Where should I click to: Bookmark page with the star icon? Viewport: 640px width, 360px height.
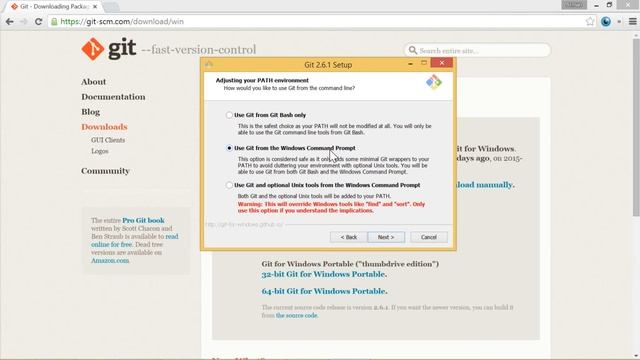(590, 22)
